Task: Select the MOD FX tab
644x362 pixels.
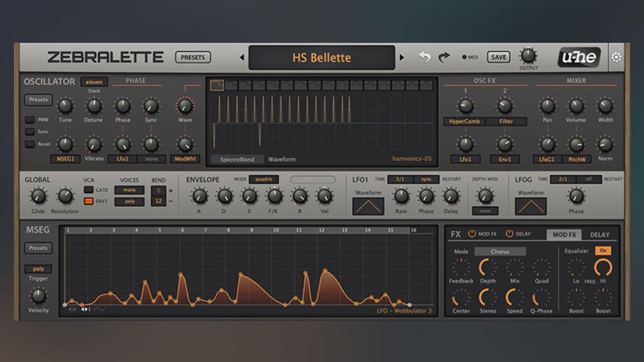Action: [565, 234]
